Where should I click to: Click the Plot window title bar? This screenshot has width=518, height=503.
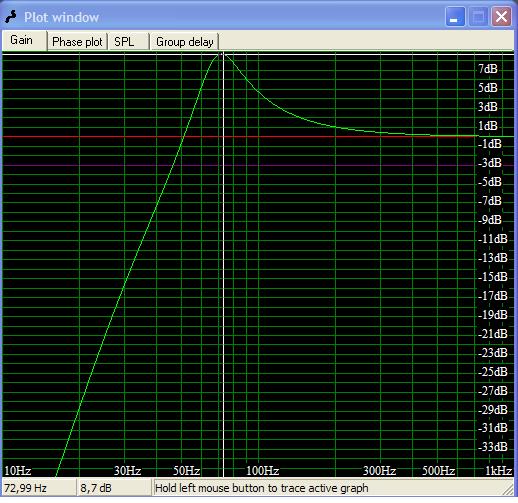233,17
